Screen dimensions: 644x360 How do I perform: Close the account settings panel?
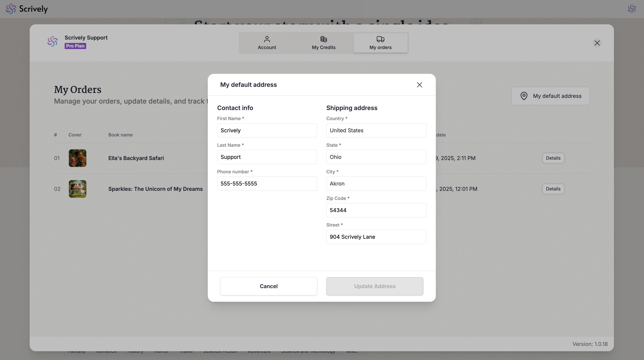point(597,43)
